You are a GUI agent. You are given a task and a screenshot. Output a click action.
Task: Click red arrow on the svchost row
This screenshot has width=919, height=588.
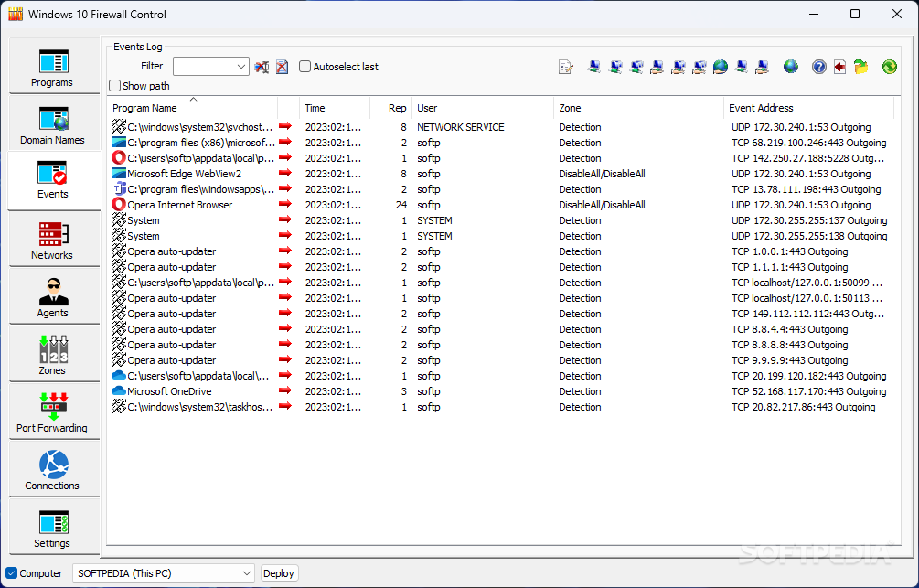[x=285, y=126]
